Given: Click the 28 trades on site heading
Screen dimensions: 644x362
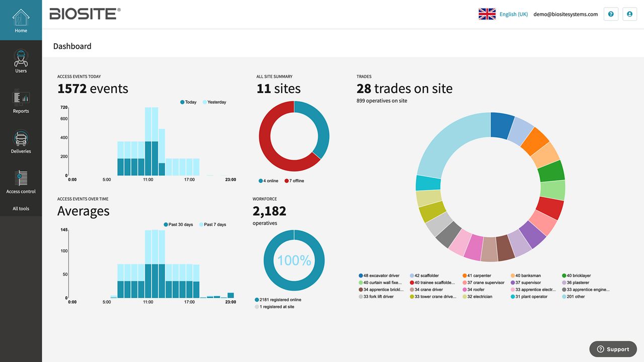Looking at the screenshot, I should pos(405,88).
